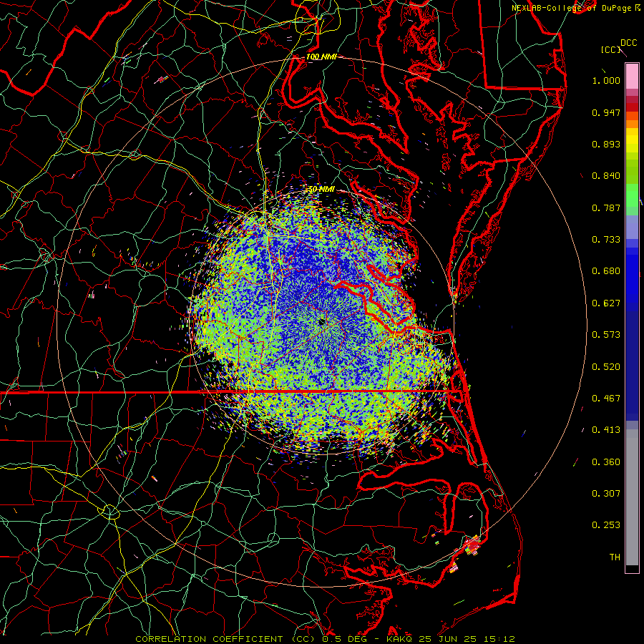Click the 0.787 legend value
This screenshot has width=644, height=644.
(606, 208)
